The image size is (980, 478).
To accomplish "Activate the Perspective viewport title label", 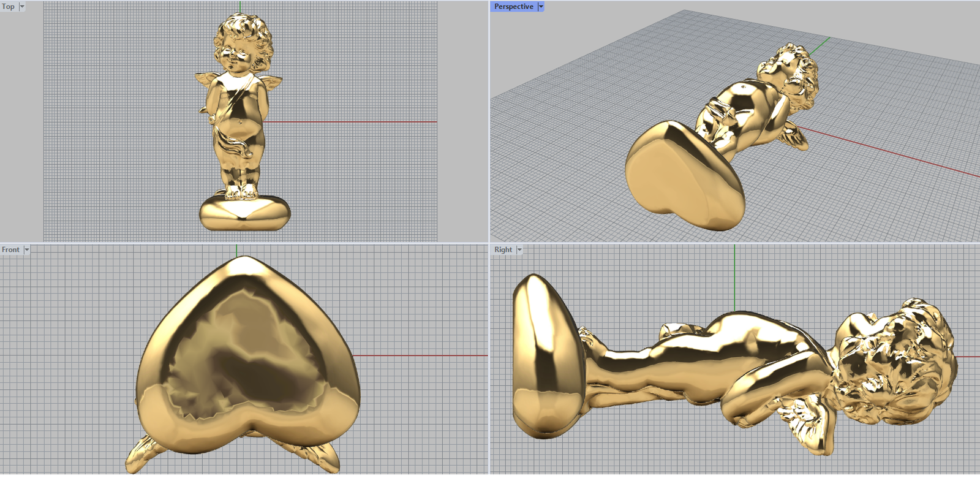I will pyautogui.click(x=513, y=7).
